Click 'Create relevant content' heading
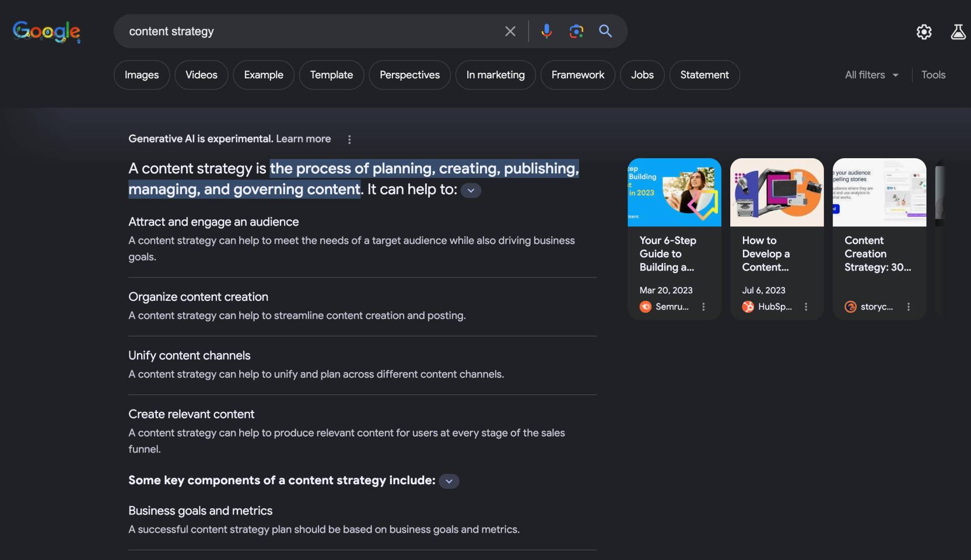This screenshot has height=560, width=971. click(x=191, y=414)
